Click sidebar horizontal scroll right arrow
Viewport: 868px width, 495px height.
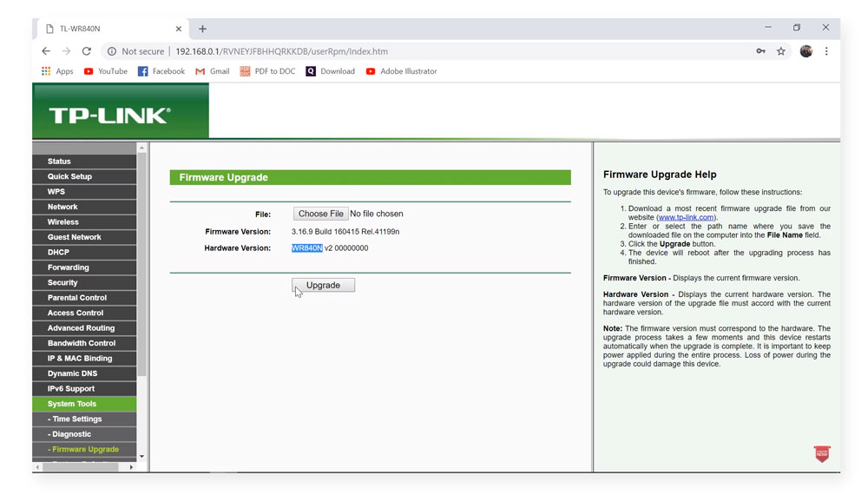click(131, 467)
